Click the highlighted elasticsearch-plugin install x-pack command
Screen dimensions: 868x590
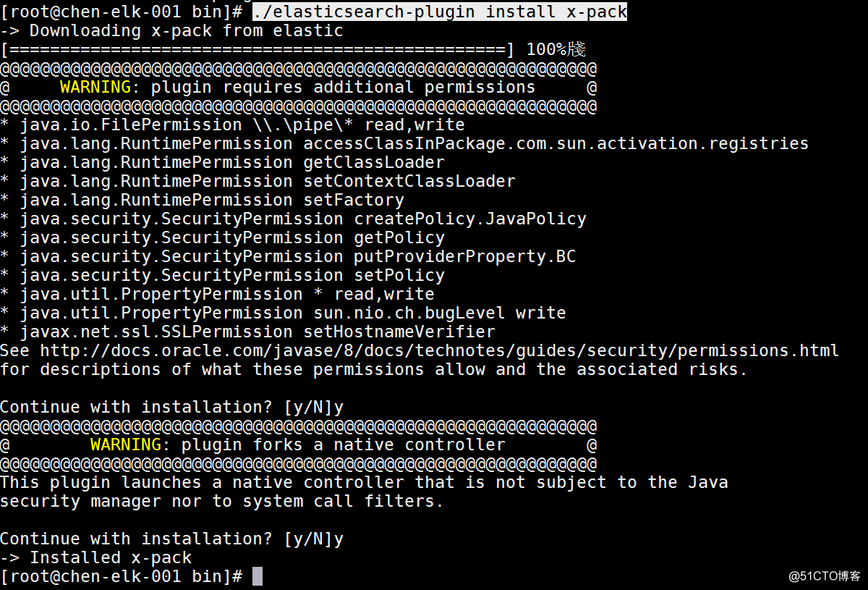(x=440, y=12)
